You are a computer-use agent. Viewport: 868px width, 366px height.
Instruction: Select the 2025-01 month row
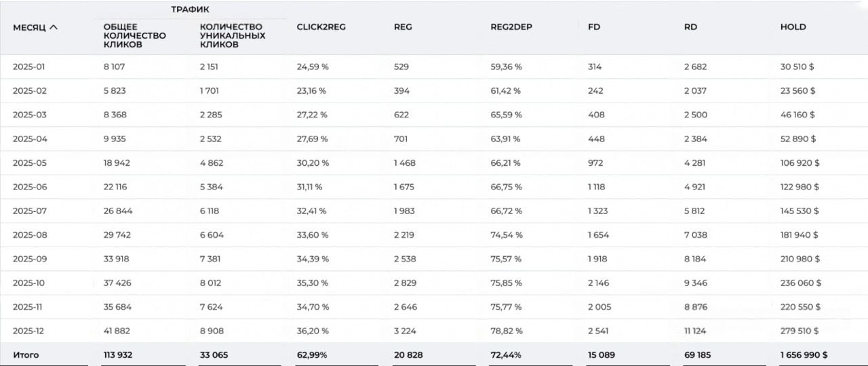(28, 67)
